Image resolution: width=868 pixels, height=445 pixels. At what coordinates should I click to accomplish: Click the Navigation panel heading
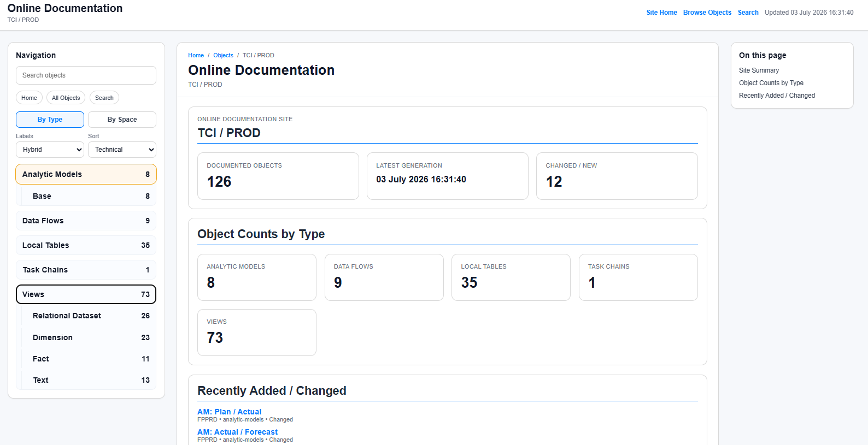pyautogui.click(x=36, y=55)
